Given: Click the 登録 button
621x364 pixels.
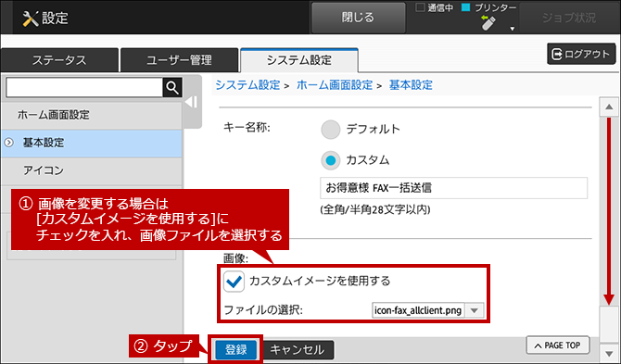Looking at the screenshot, I should 236,350.
